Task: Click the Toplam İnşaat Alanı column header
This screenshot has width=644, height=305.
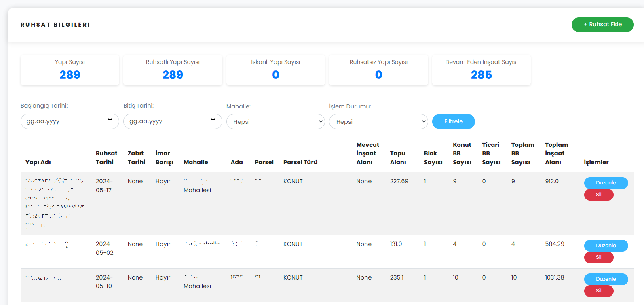Action: 556,153
